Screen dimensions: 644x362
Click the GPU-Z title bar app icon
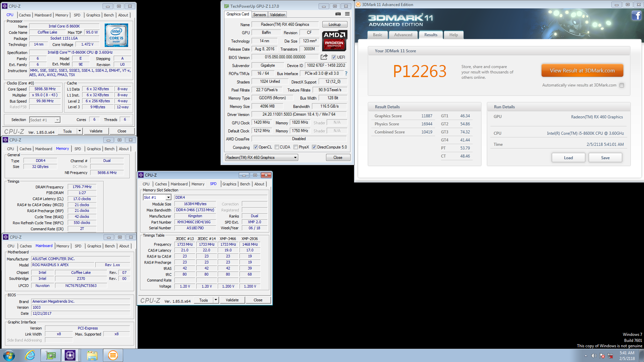click(226, 6)
